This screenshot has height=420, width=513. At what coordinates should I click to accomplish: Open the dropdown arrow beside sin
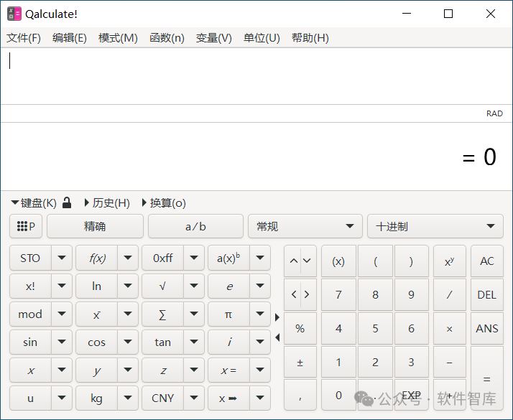(x=62, y=342)
